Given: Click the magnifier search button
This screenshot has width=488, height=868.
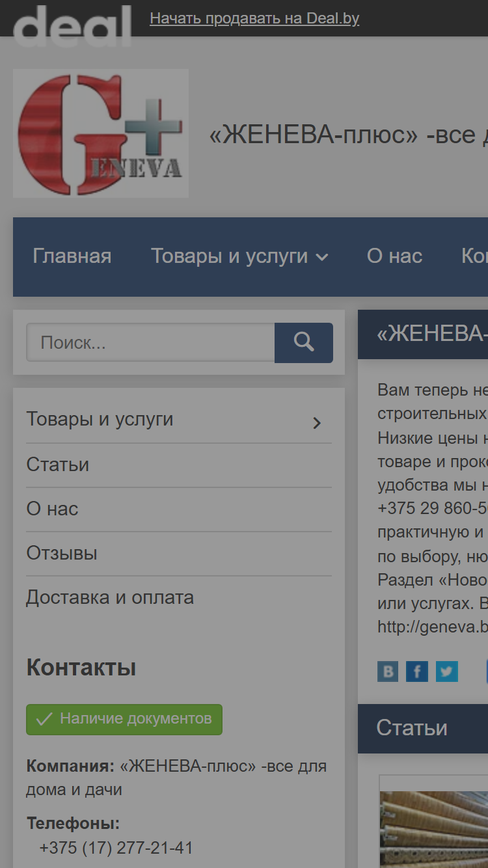Looking at the screenshot, I should tap(304, 342).
